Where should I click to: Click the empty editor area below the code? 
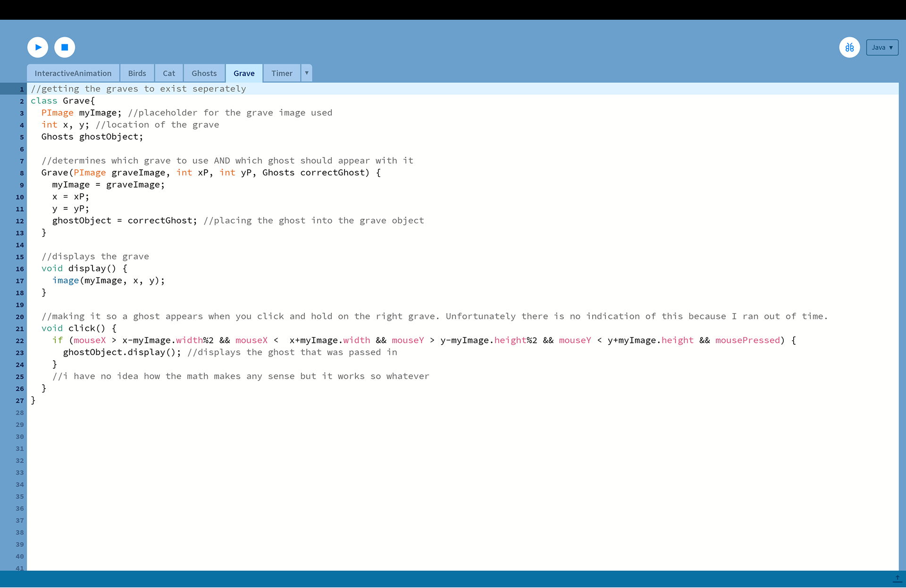[462, 486]
